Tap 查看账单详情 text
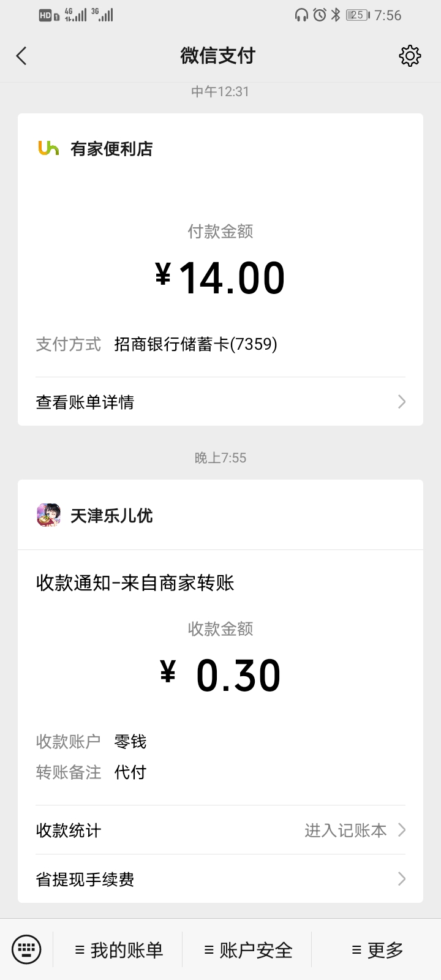Viewport: 441px width, 980px height. pos(85,402)
